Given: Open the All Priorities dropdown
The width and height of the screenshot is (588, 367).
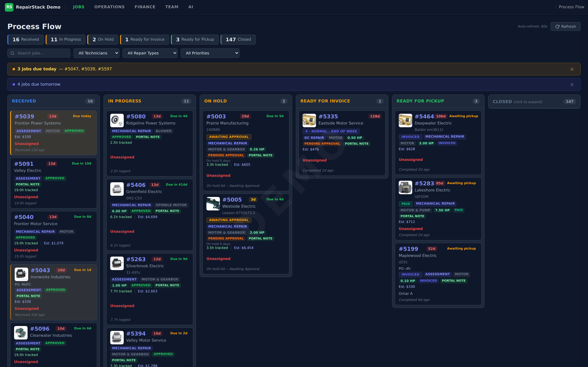Looking at the screenshot, I should tap(210, 53).
